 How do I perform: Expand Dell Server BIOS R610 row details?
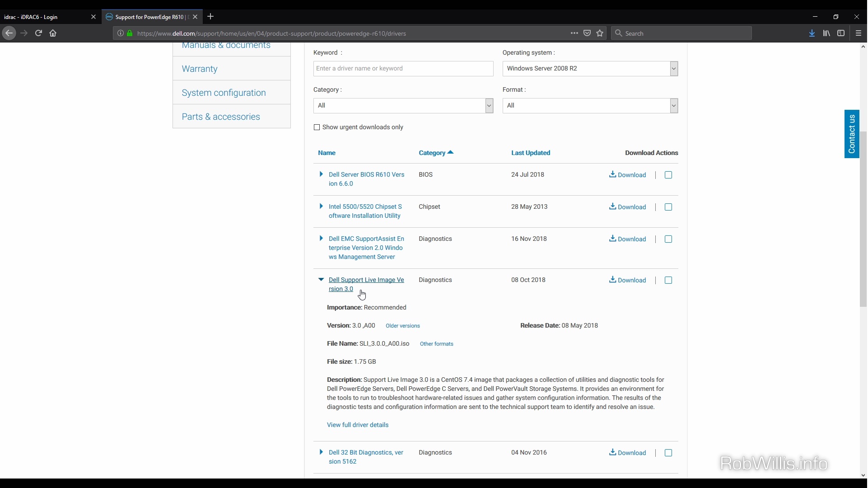tap(321, 174)
